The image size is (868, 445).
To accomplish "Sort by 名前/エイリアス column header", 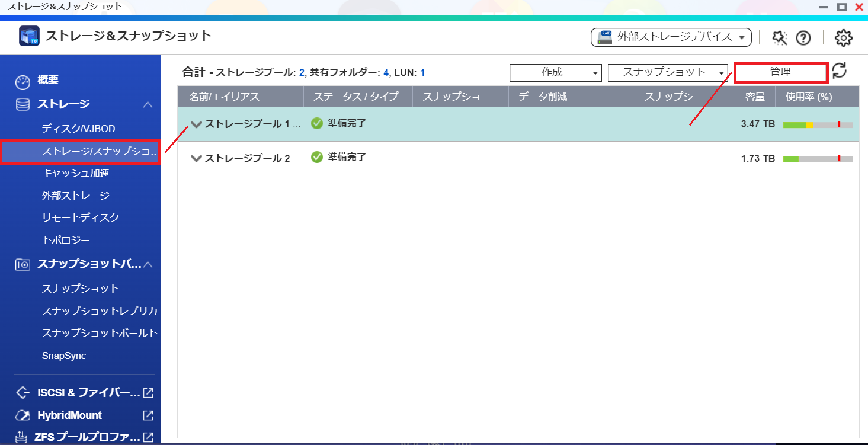I will pos(241,97).
